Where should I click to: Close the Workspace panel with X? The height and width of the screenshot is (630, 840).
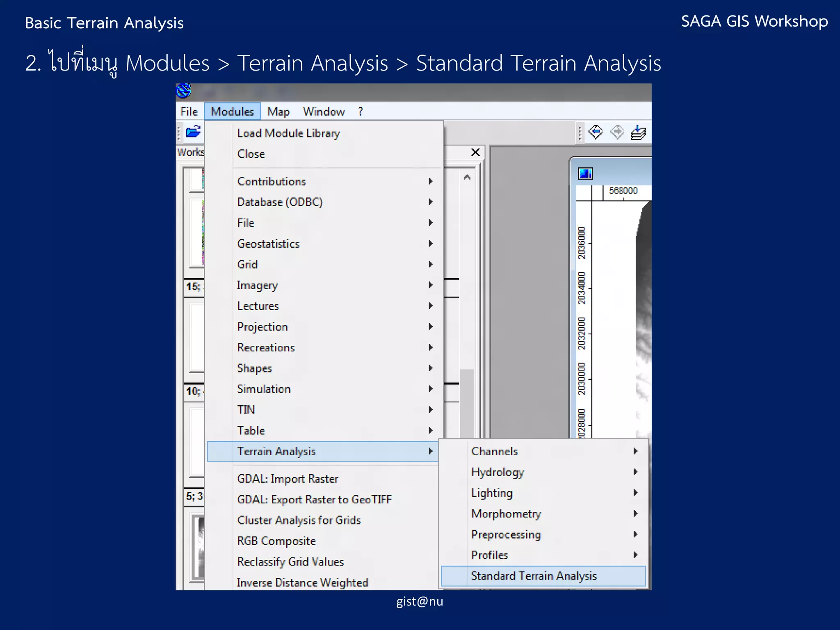(x=475, y=153)
